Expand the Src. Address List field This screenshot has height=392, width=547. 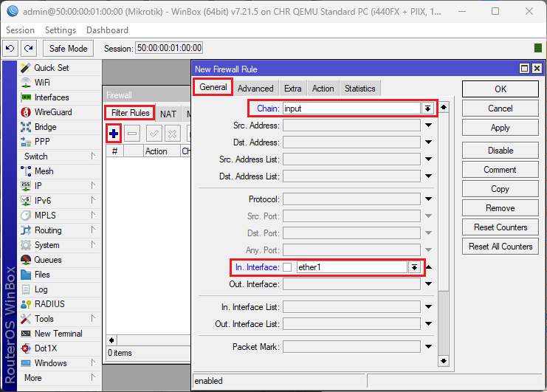(x=428, y=159)
